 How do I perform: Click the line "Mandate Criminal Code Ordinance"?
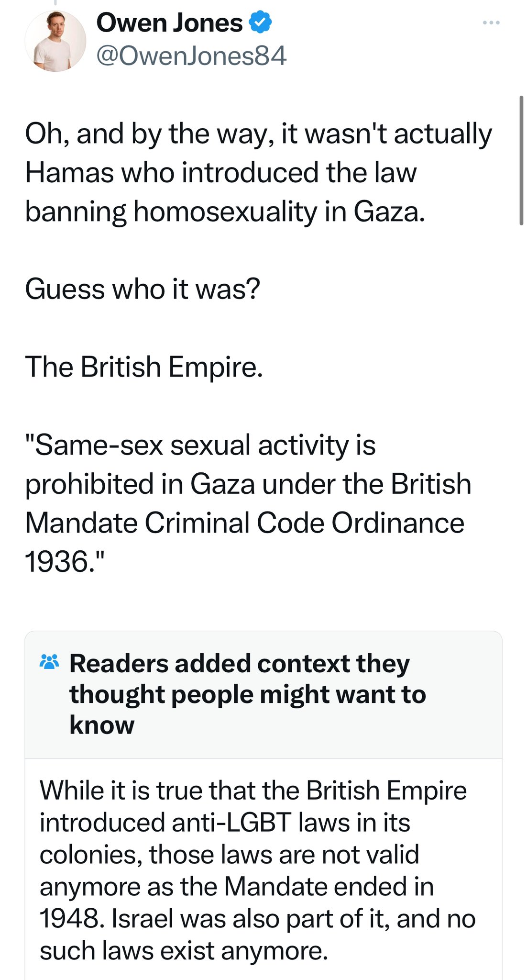click(x=244, y=523)
